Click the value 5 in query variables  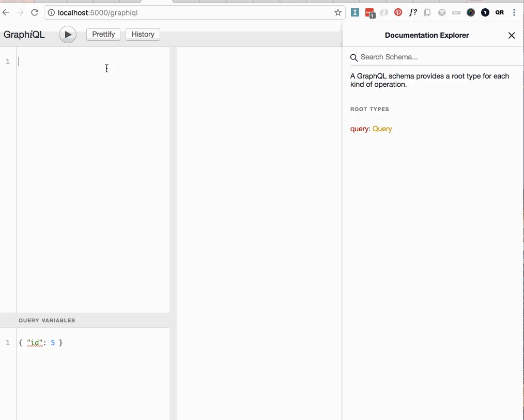click(53, 343)
